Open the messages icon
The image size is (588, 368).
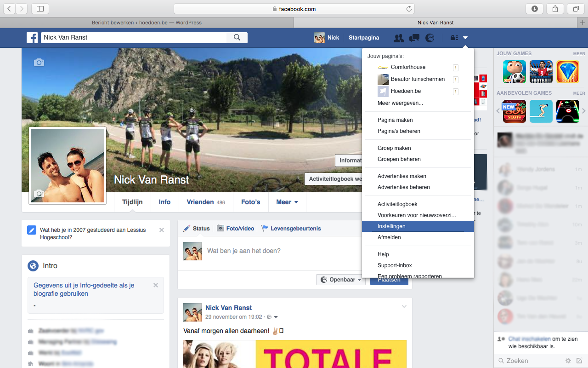click(414, 38)
